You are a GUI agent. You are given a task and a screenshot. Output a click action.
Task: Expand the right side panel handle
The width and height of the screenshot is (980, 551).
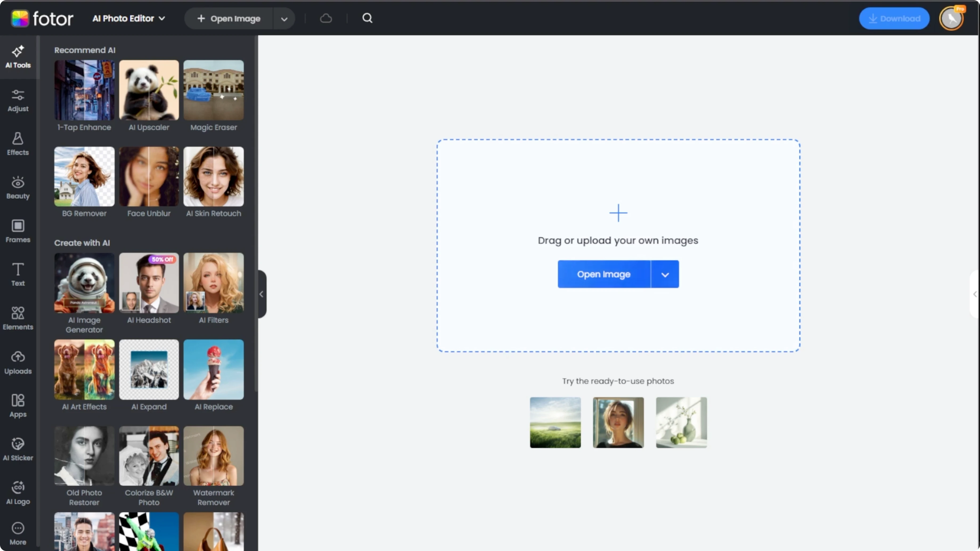tap(975, 294)
